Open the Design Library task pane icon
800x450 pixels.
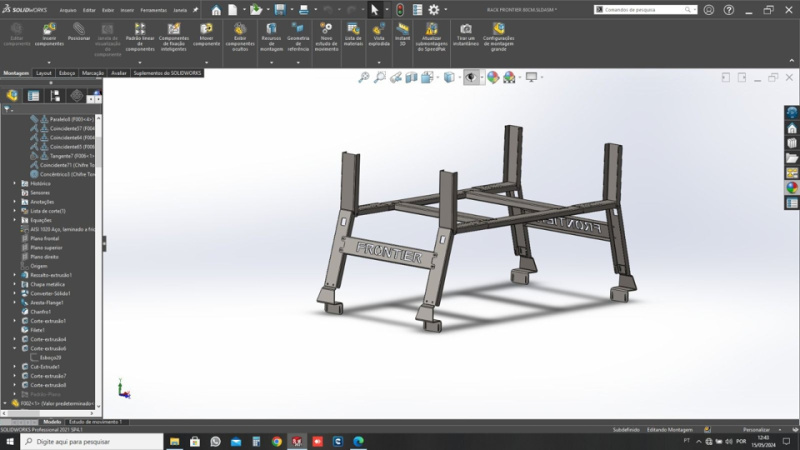click(792, 143)
